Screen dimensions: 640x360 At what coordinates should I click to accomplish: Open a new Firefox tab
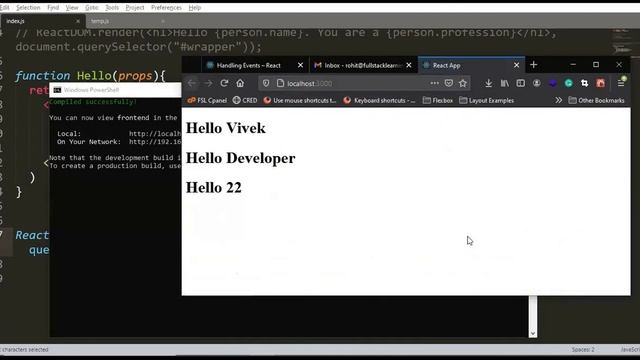pos(533,65)
